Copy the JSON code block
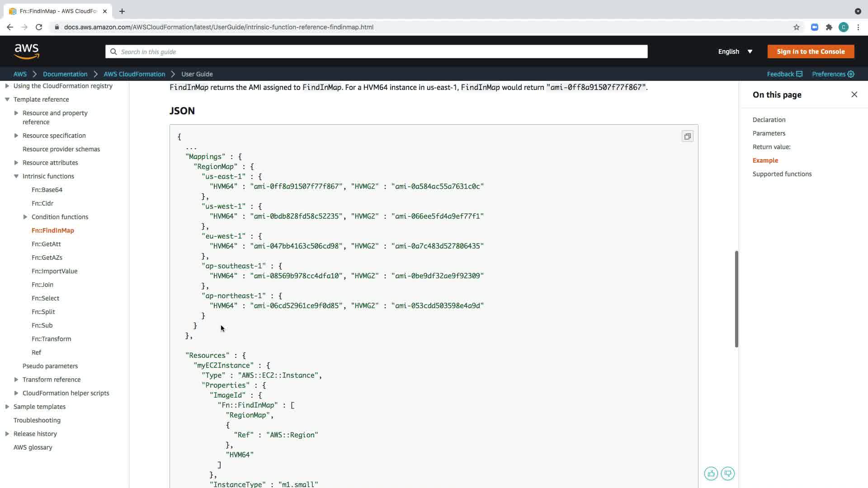The image size is (868, 488). [687, 136]
